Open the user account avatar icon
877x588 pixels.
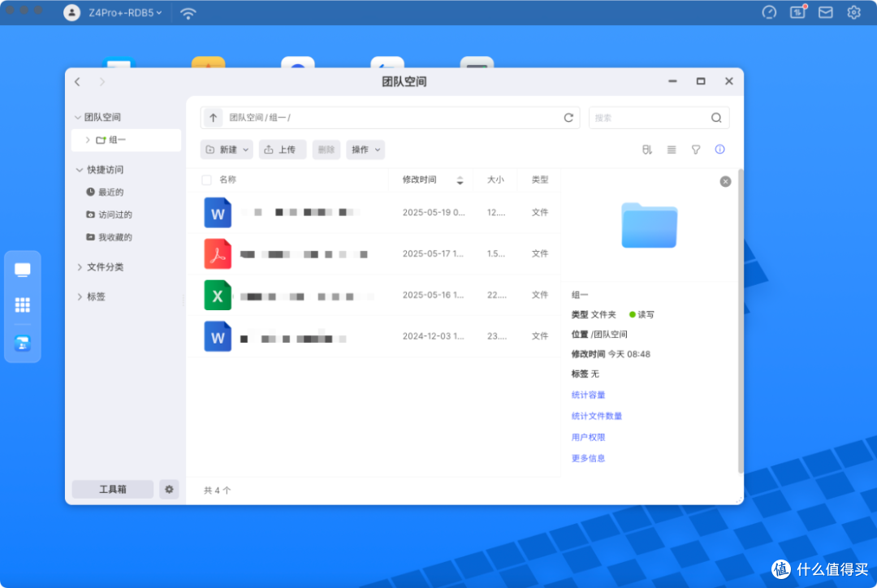[x=71, y=12]
